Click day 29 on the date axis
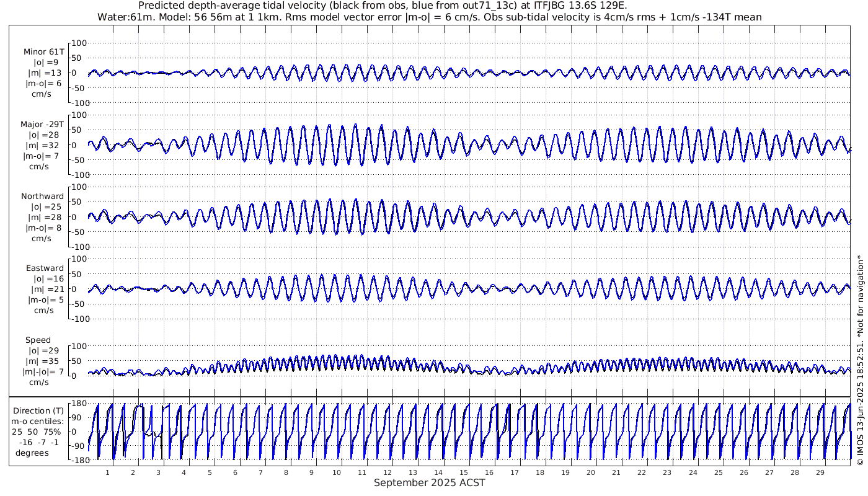The image size is (868, 496). [820, 472]
